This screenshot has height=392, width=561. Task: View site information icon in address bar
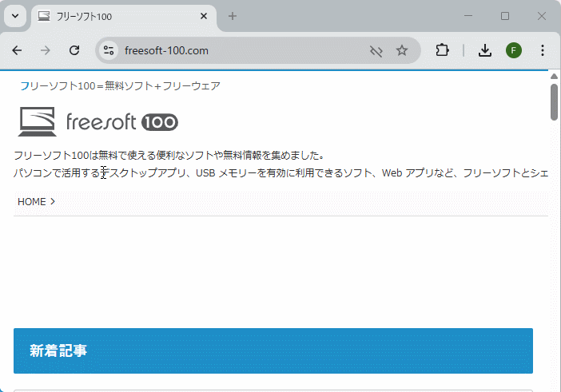point(109,50)
